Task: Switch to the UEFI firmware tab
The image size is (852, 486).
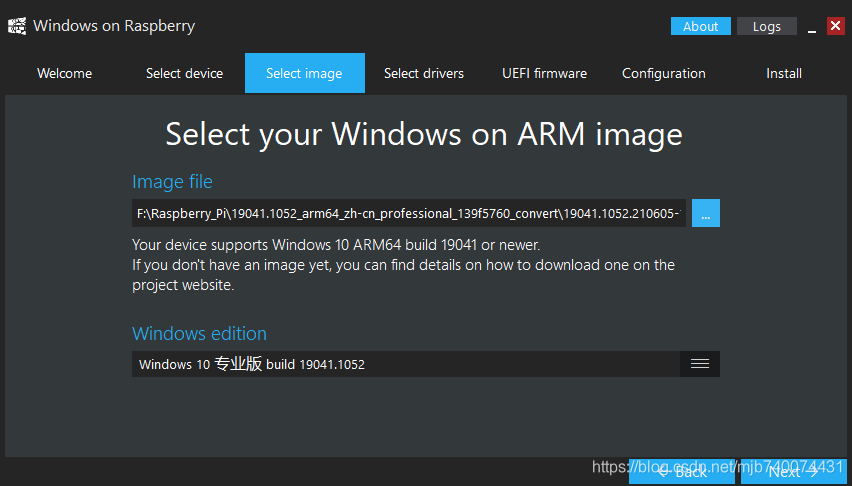Action: (544, 73)
